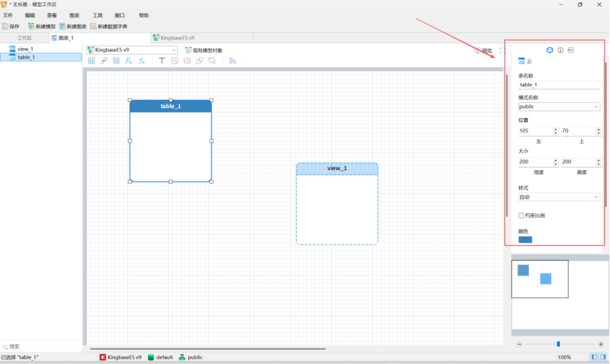Open the 模式名称 public dropdown
Image resolution: width=610 pixels, height=364 pixels.
pyautogui.click(x=559, y=107)
